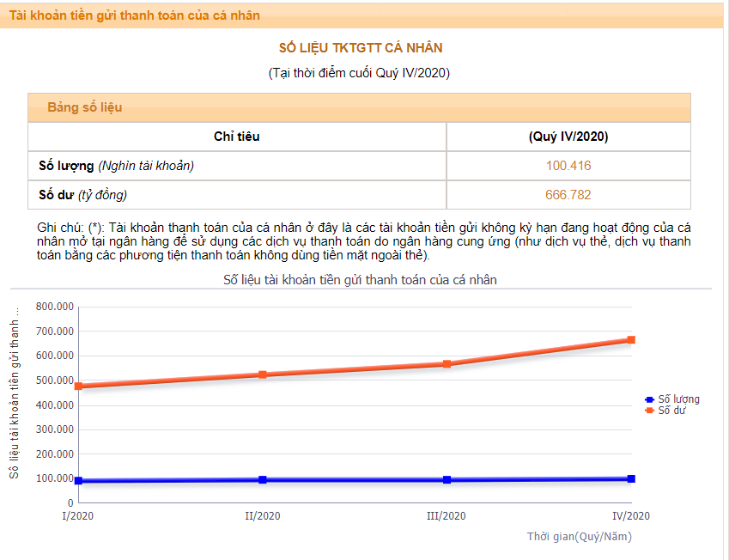Click the y-axis label 700.000
This screenshot has width=729, height=560.
pos(55,332)
